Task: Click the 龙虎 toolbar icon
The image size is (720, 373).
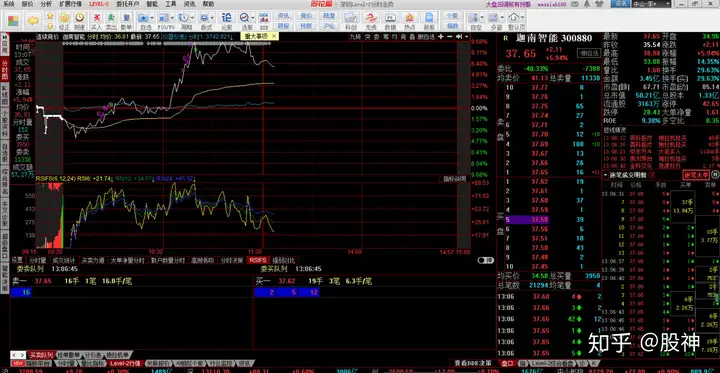Action: (370, 20)
